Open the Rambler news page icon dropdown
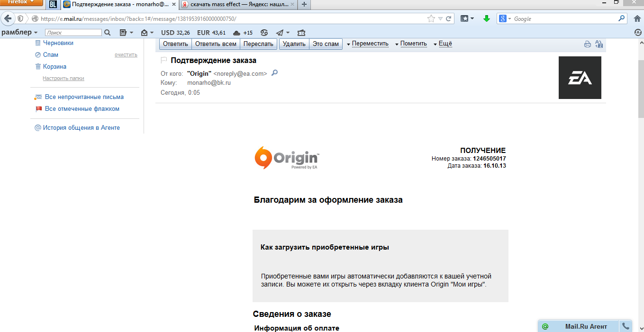 pyautogui.click(x=126, y=33)
